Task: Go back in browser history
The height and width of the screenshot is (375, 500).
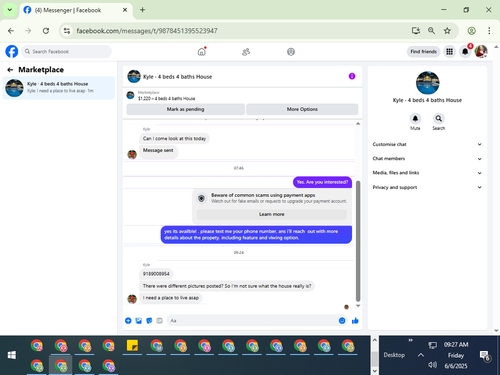Action: (11, 31)
